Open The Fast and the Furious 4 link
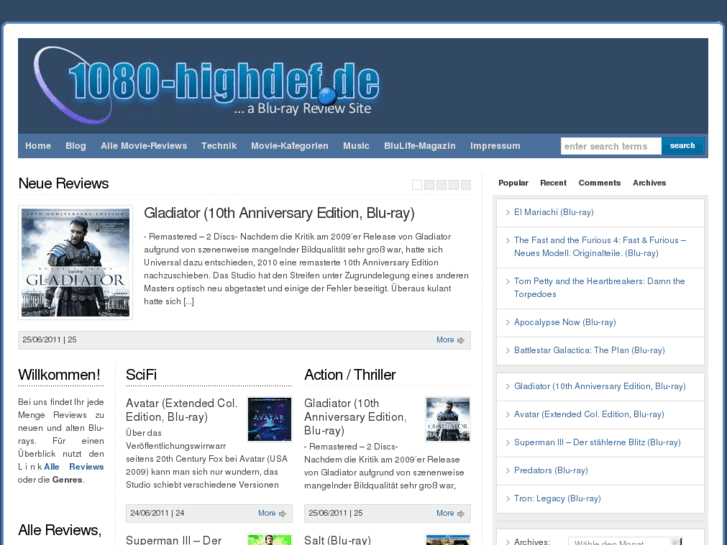727x545 pixels. [x=599, y=246]
